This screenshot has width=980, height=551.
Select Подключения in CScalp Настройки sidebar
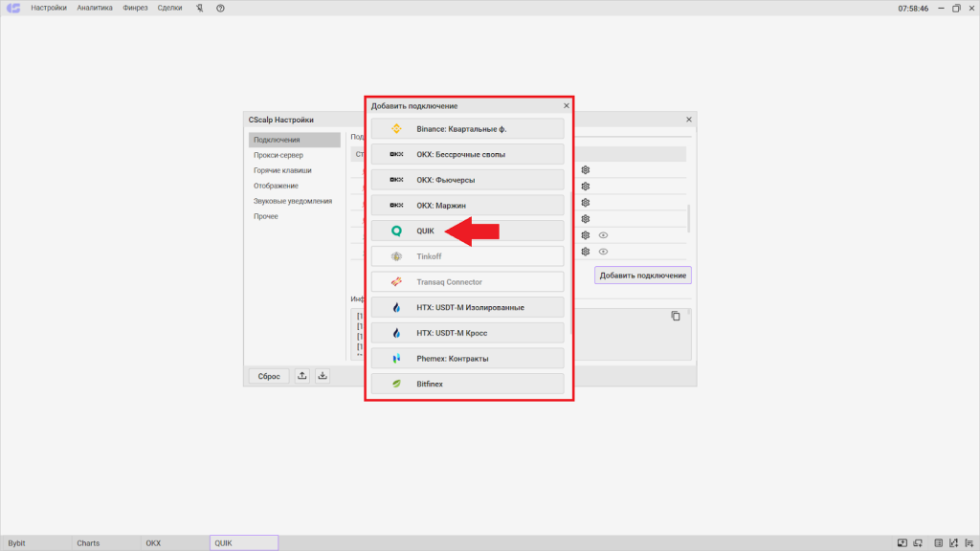click(295, 140)
